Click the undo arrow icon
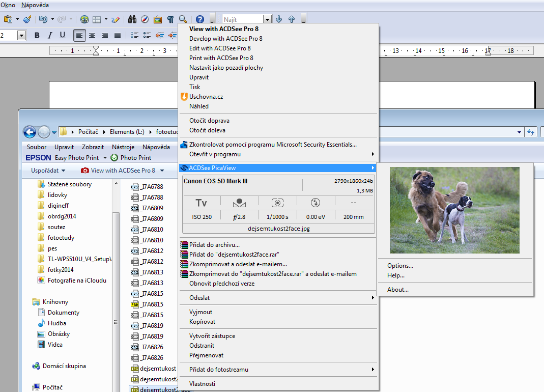The width and height of the screenshot is (544, 392). pos(43,19)
